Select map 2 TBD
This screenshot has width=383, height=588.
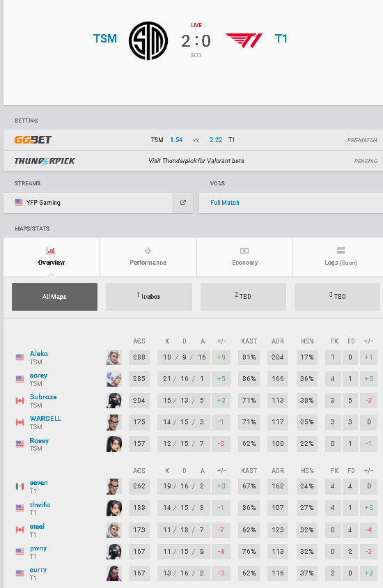[243, 297]
